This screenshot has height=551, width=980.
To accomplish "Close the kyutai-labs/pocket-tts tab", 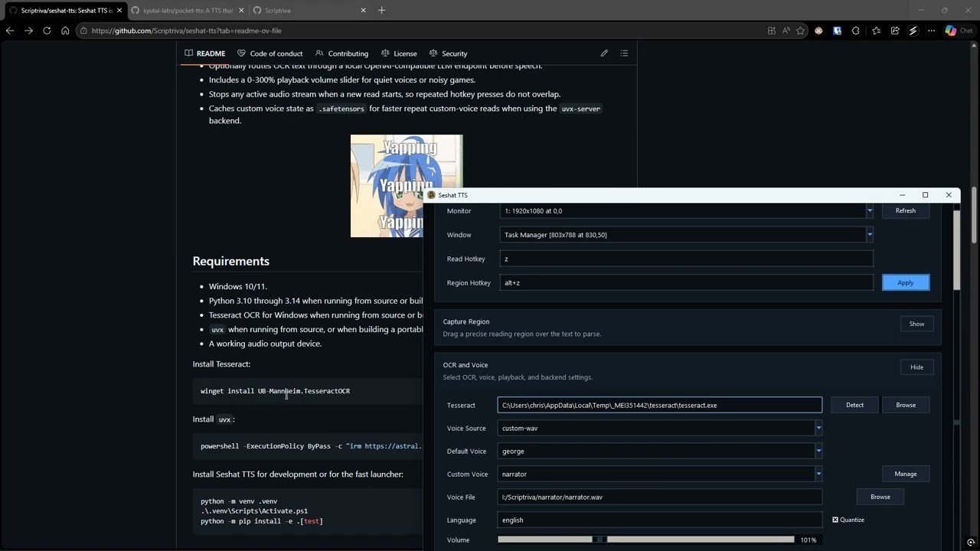I will (241, 10).
